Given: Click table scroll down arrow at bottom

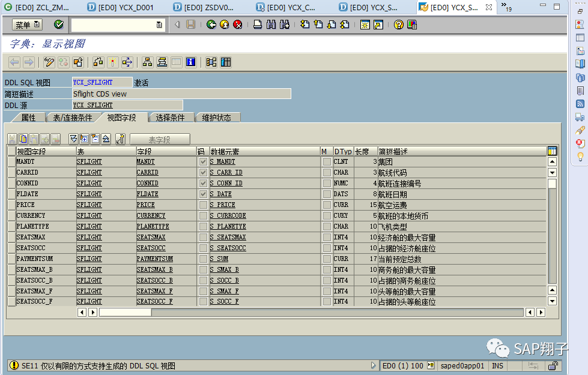Looking at the screenshot, I should [x=552, y=301].
